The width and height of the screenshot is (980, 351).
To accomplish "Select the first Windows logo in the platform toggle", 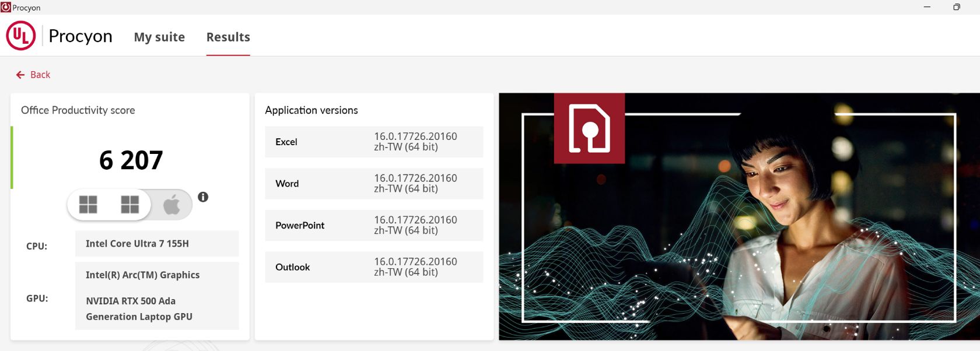I will pos(88,205).
